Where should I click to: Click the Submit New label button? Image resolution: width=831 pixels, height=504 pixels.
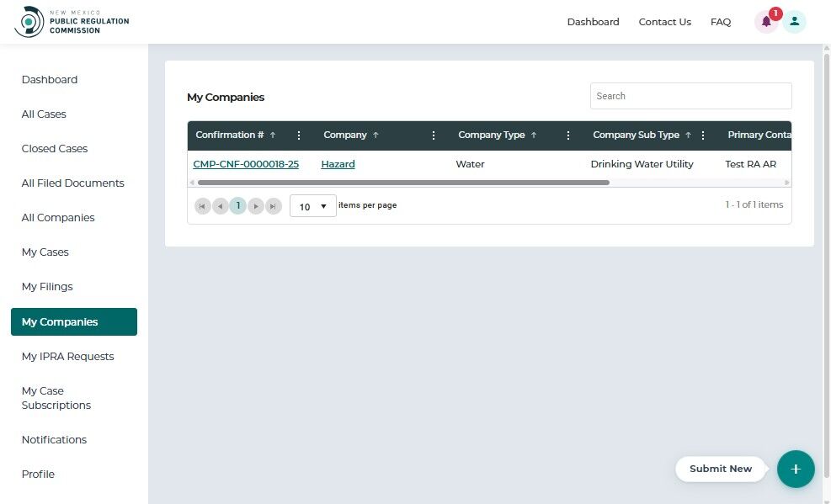pos(720,469)
